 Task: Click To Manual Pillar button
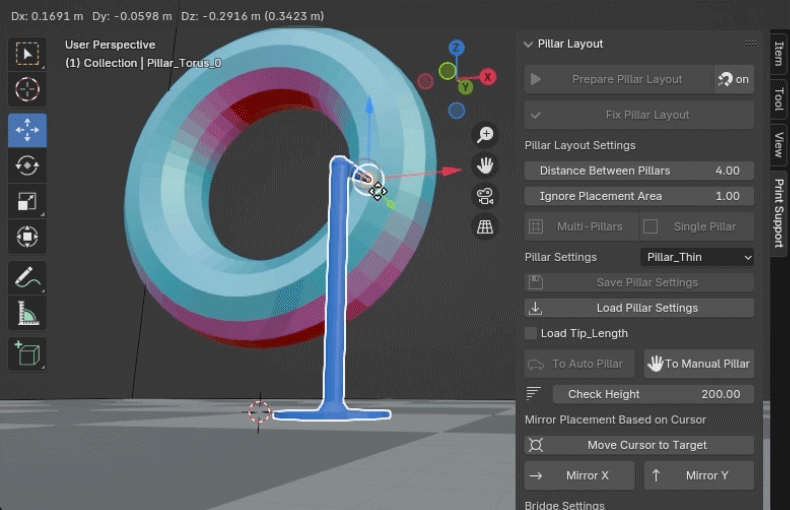[x=699, y=363]
